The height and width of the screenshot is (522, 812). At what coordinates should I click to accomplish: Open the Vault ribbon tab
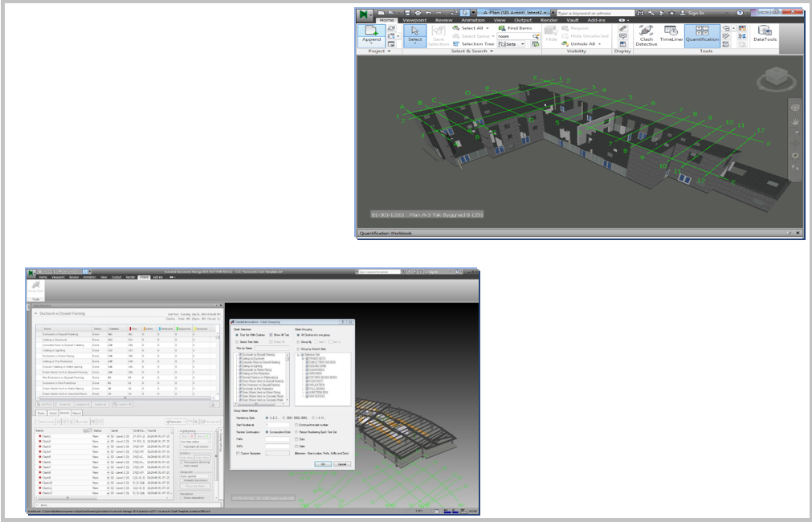pyautogui.click(x=572, y=20)
